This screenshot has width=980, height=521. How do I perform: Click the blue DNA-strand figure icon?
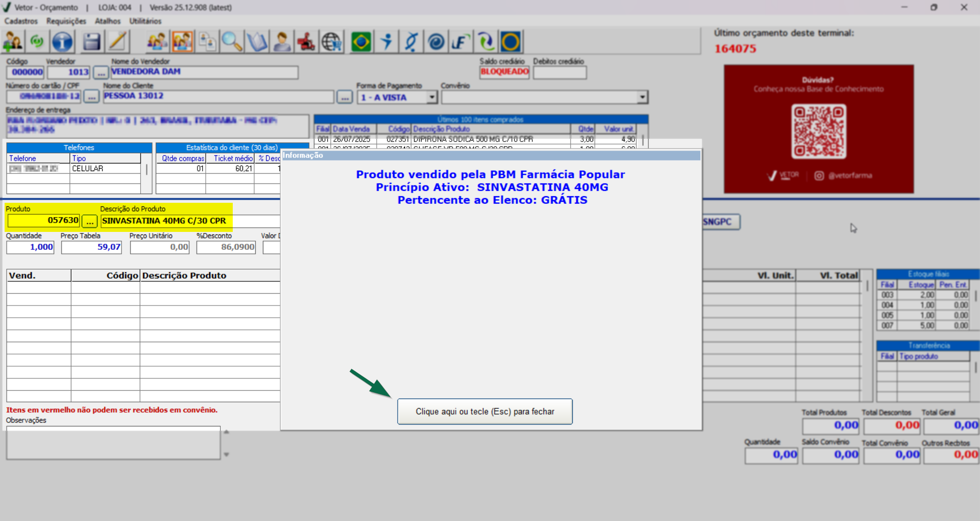tap(411, 42)
